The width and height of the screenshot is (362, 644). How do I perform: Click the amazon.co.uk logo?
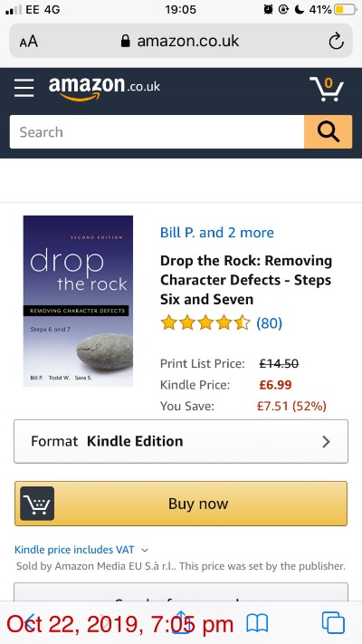coord(104,88)
